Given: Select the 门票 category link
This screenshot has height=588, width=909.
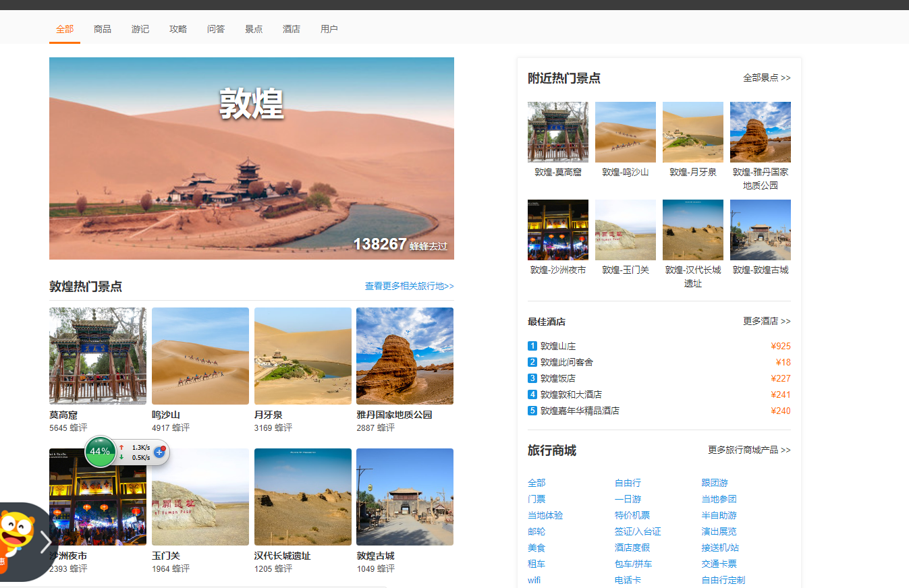Looking at the screenshot, I should point(536,499).
